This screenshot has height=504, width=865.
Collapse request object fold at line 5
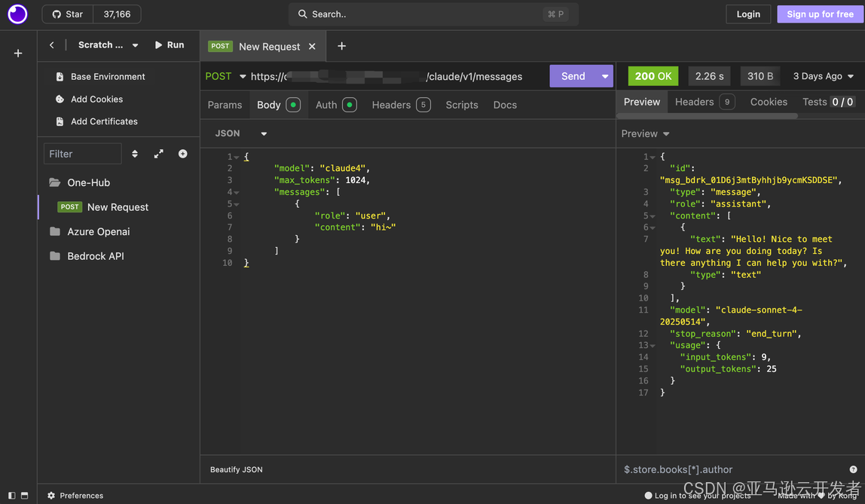pos(237,204)
